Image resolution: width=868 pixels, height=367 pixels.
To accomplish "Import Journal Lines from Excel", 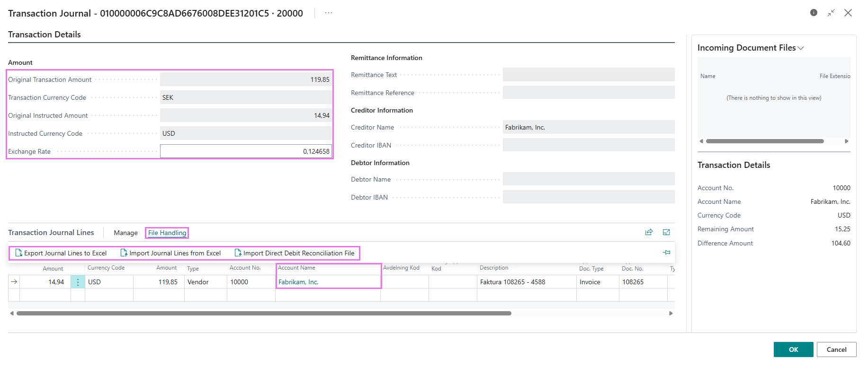I will (x=170, y=253).
